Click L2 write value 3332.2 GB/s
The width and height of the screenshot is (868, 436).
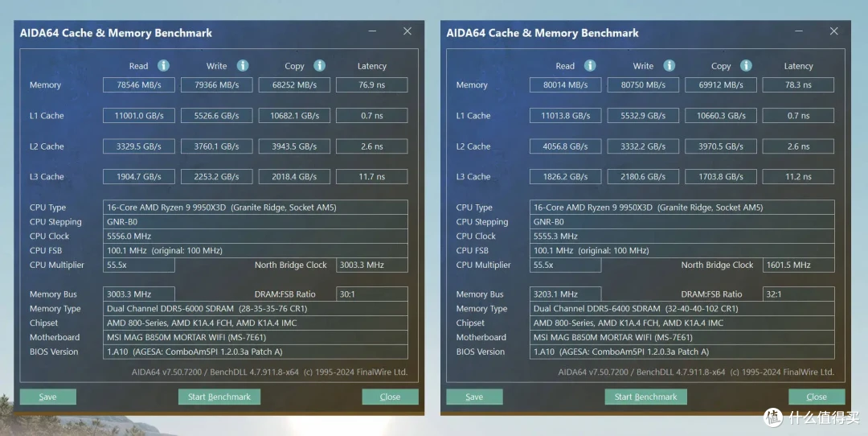pos(643,146)
